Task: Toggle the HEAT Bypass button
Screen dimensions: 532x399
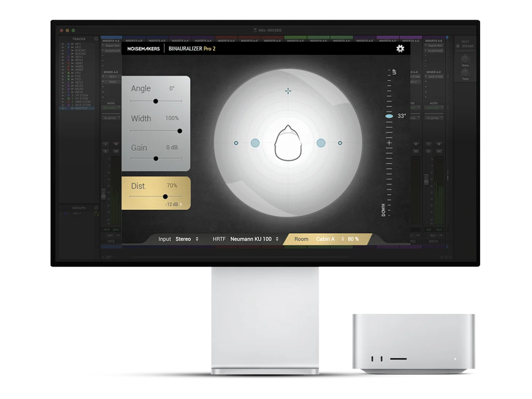Action: coord(465,46)
